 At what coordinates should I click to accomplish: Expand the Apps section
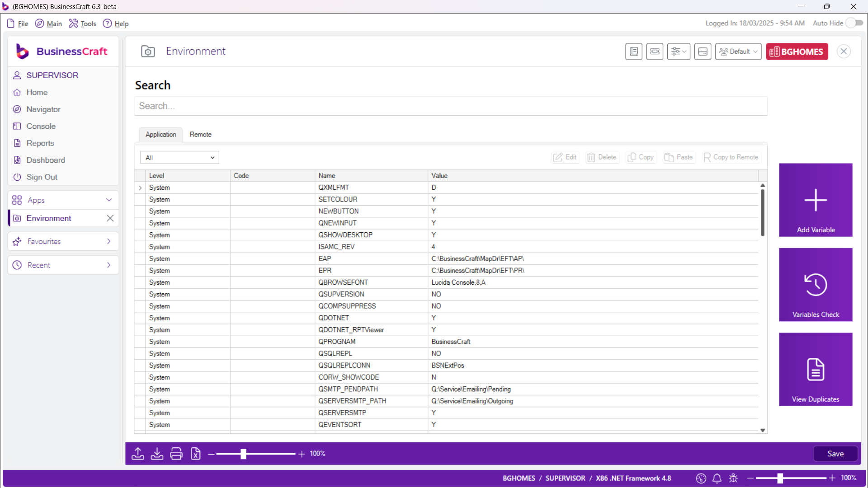(x=63, y=200)
